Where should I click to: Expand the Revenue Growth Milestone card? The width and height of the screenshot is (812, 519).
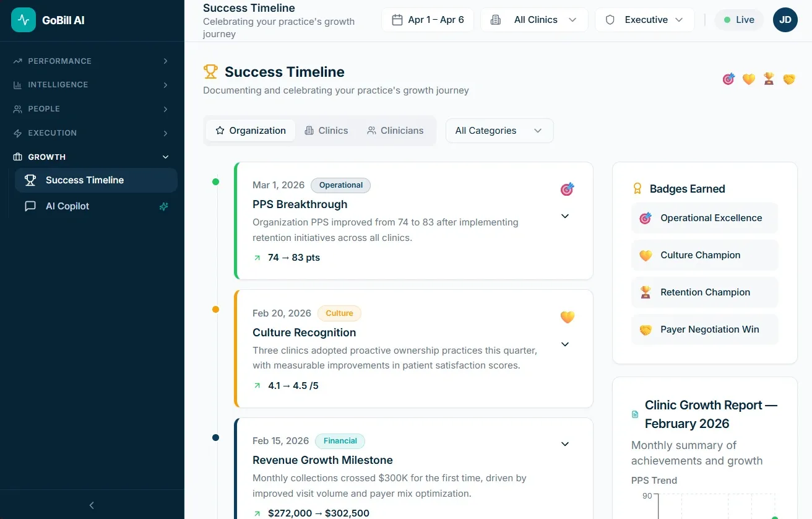[x=565, y=444]
